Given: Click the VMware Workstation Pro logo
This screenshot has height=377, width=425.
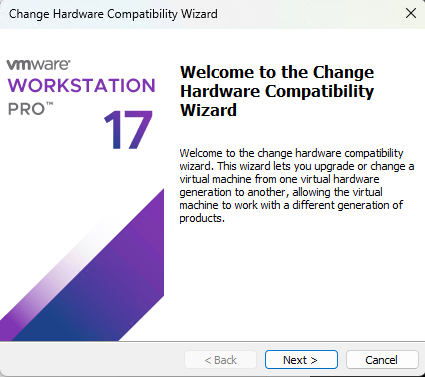Looking at the screenshot, I should pyautogui.click(x=81, y=87).
